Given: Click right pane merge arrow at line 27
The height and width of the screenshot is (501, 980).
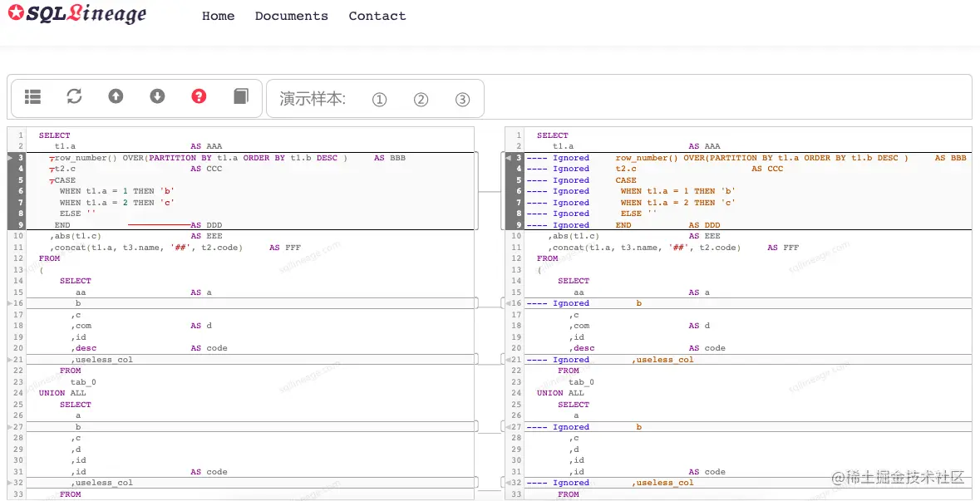Looking at the screenshot, I should [x=508, y=427].
